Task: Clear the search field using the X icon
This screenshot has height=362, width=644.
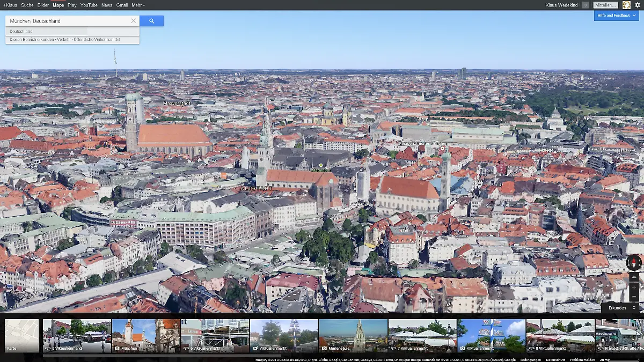Action: click(134, 20)
